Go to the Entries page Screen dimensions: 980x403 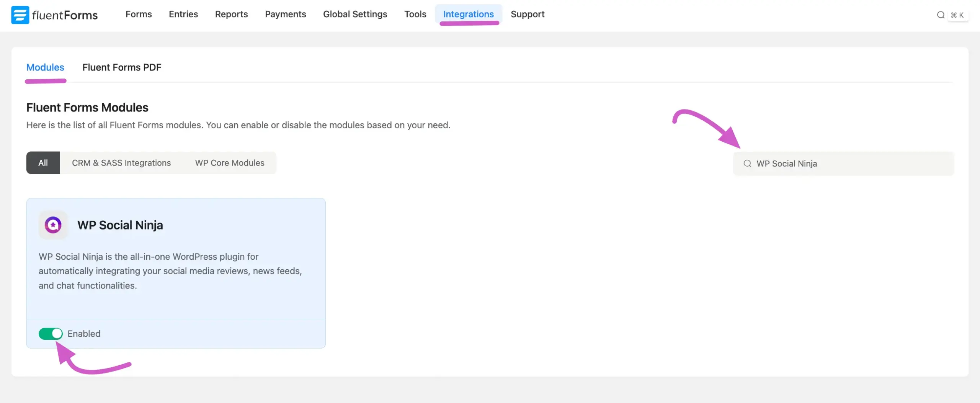[x=183, y=14]
